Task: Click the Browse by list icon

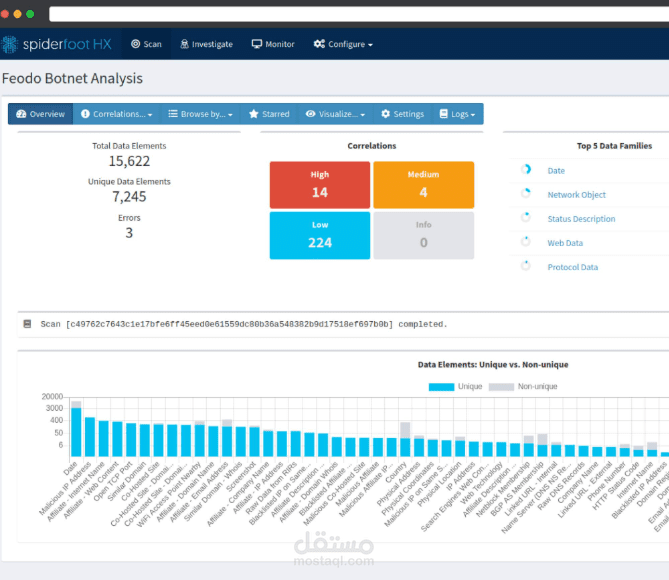Action: point(173,114)
